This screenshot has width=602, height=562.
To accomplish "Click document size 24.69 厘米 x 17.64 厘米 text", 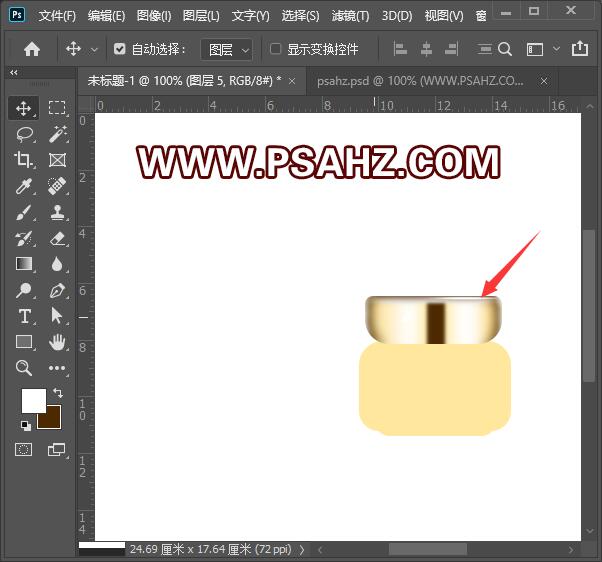I will click(210, 549).
